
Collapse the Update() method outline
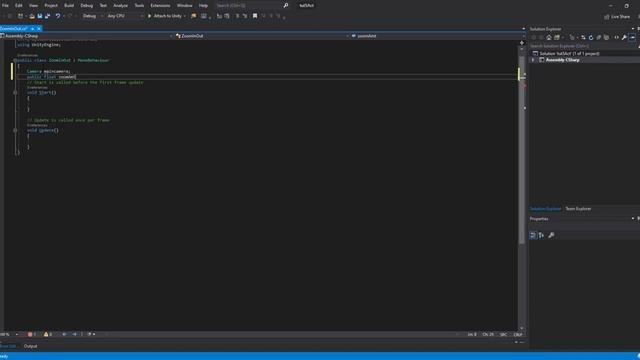(x=15, y=131)
